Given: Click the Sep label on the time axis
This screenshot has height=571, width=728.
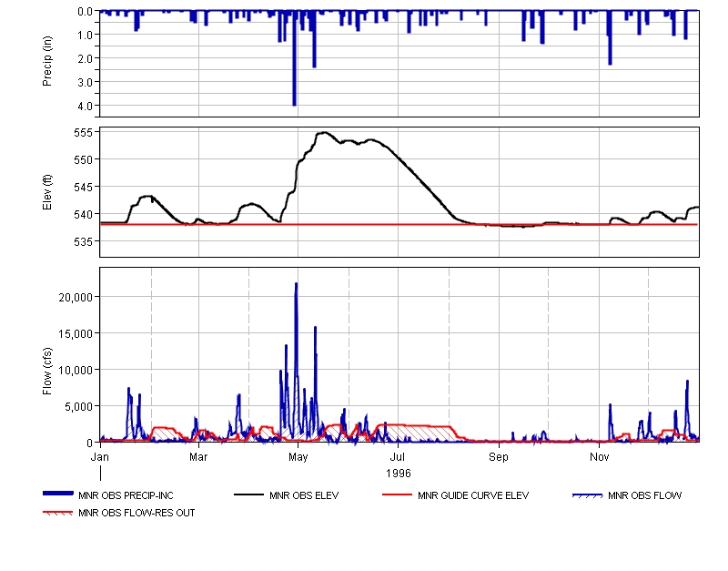Looking at the screenshot, I should point(499,454).
